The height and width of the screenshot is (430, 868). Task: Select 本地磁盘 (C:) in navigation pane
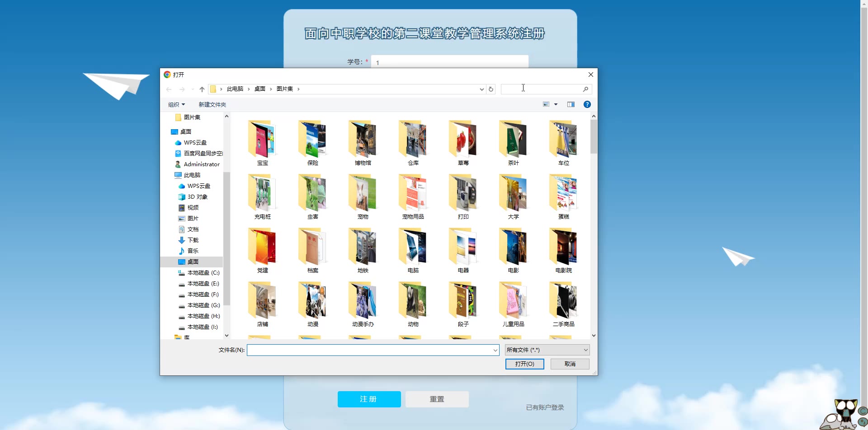pos(198,273)
